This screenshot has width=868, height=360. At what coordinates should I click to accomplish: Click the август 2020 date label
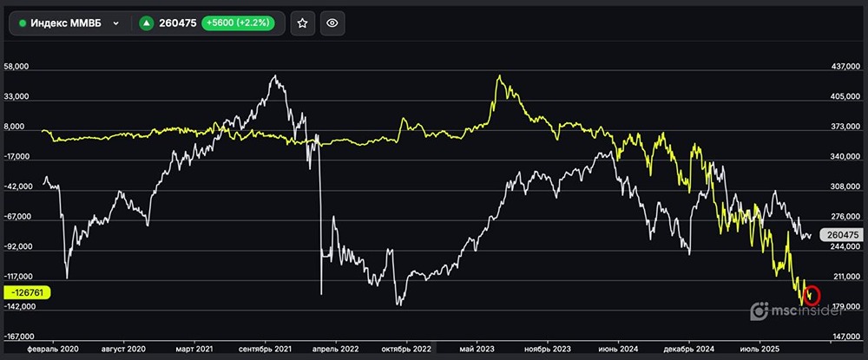123,350
